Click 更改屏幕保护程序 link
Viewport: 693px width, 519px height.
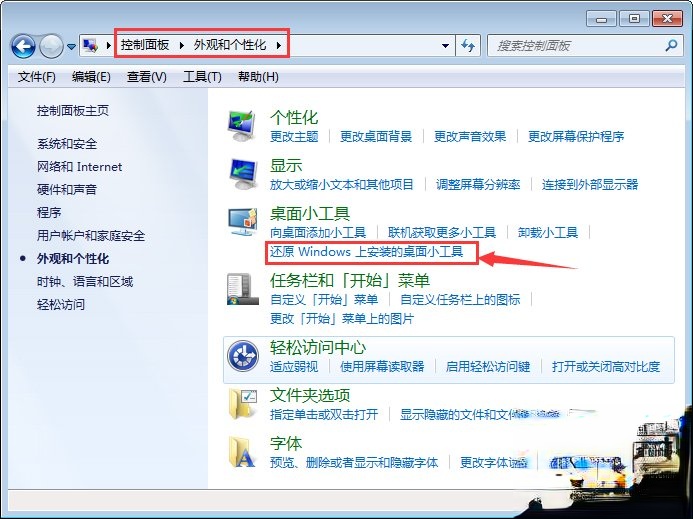(576, 137)
